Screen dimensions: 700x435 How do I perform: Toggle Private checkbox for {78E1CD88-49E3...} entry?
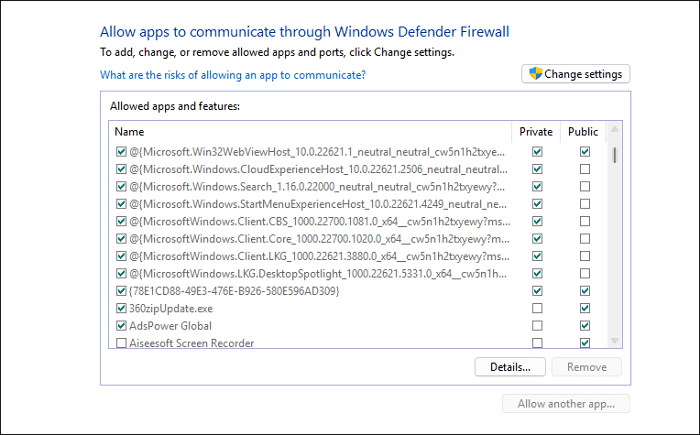(537, 291)
